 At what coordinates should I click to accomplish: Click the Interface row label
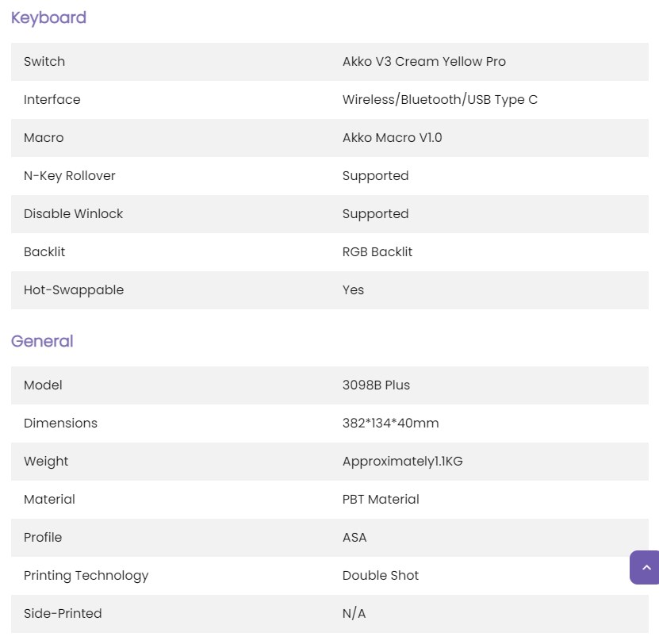point(52,100)
